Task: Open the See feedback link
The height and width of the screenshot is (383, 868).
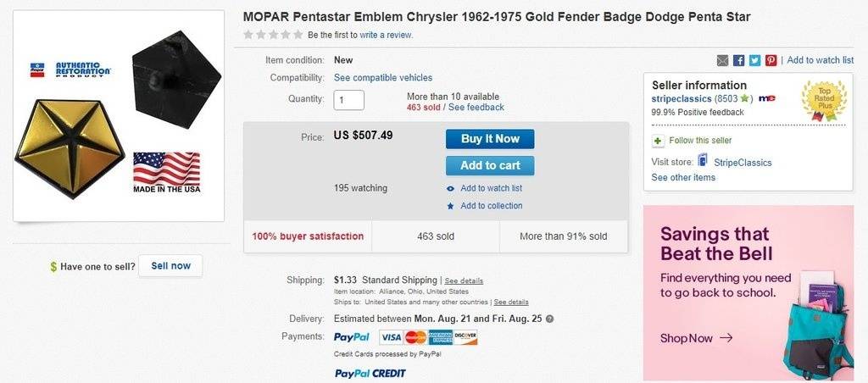Action: pyautogui.click(x=476, y=108)
